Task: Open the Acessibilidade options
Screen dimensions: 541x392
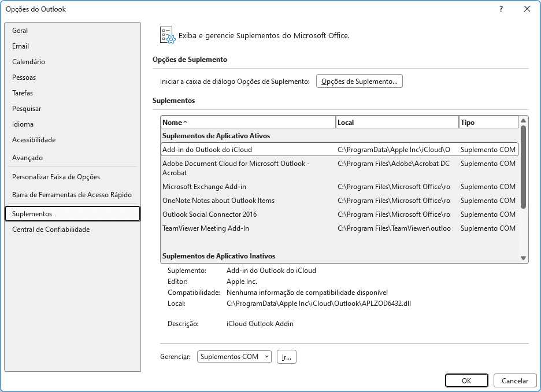Action: (x=72, y=140)
